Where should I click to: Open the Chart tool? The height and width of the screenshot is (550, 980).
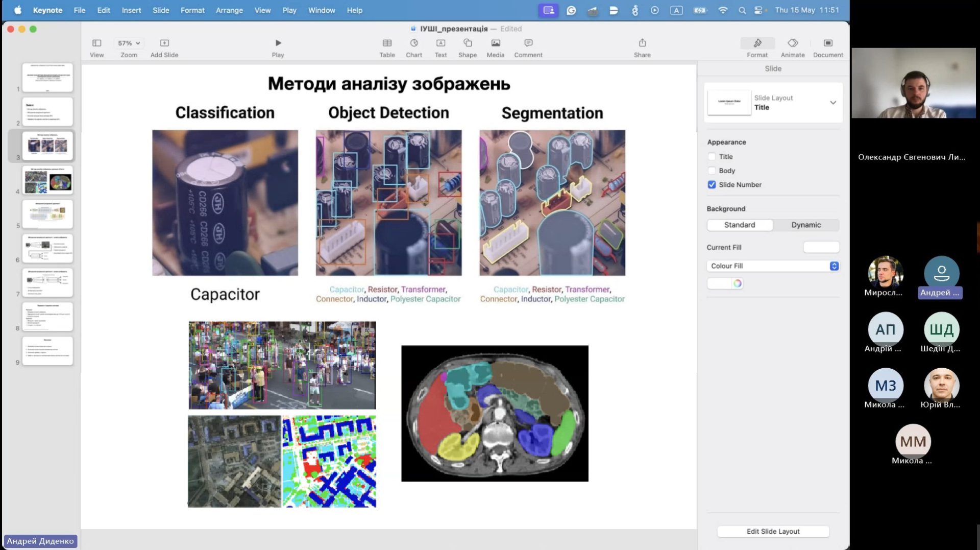[414, 43]
